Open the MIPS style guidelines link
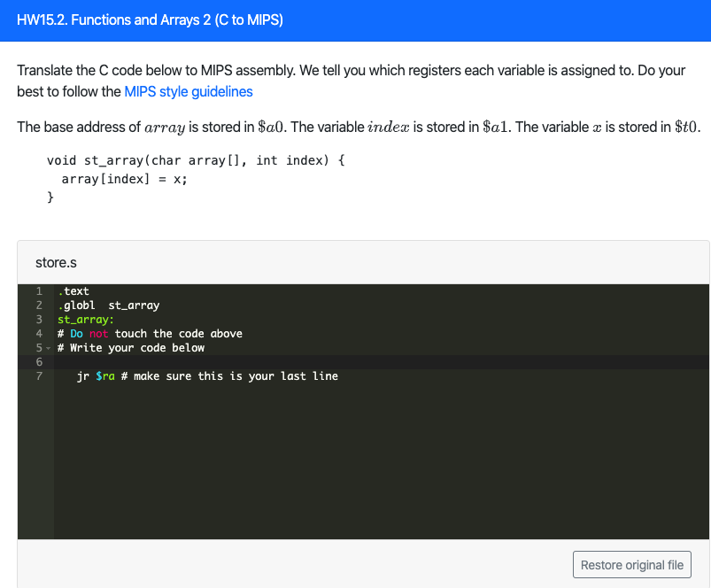Viewport: 711px width, 588px height. (189, 91)
